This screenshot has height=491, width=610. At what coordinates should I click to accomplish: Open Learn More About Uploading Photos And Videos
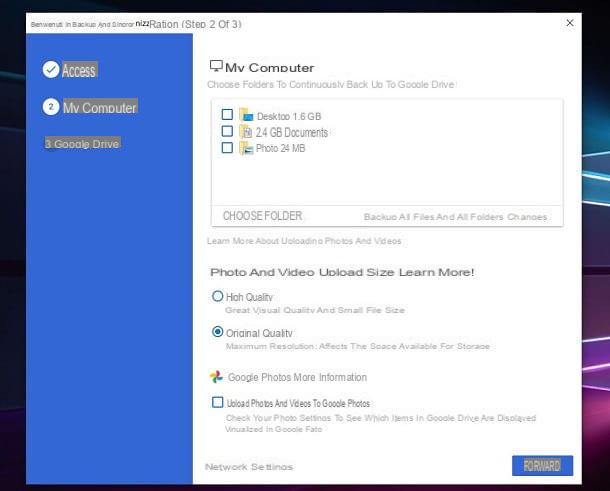click(x=304, y=241)
